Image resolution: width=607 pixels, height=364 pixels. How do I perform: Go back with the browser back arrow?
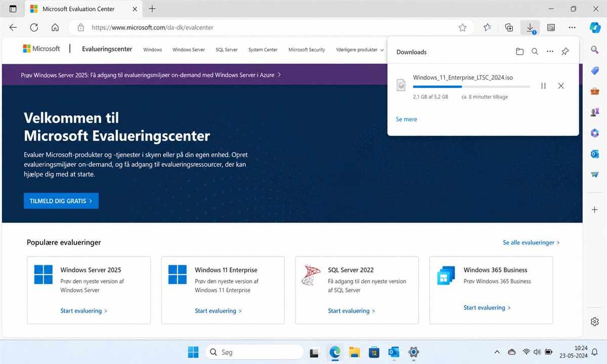[x=13, y=28]
